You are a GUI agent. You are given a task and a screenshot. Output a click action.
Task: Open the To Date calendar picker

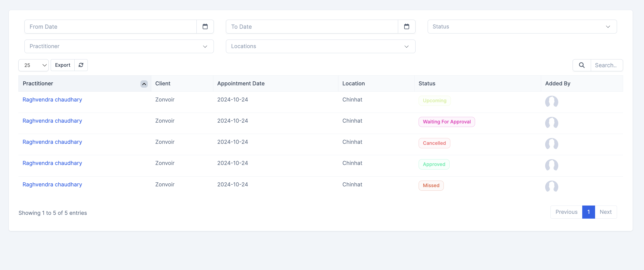point(406,26)
